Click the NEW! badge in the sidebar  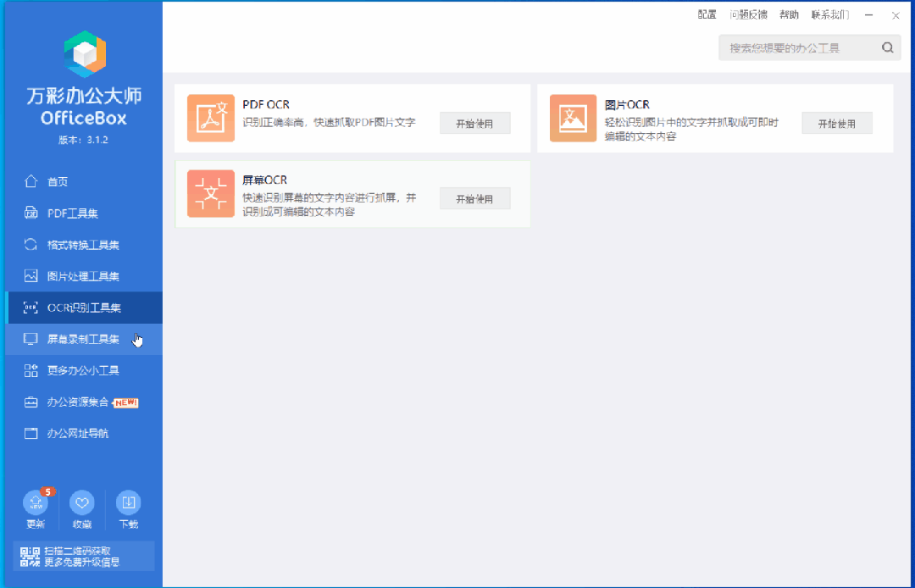(x=125, y=402)
